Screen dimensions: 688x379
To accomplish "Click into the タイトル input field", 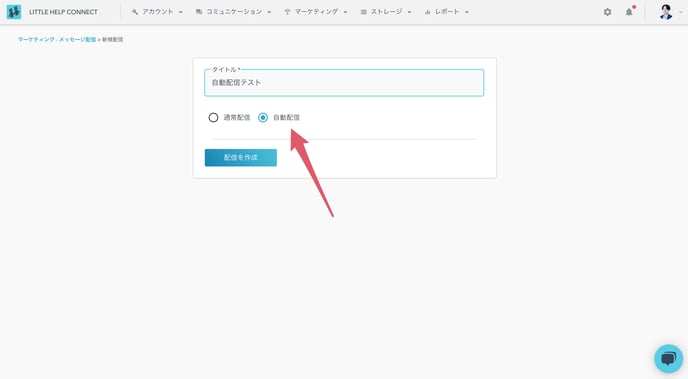I will (344, 82).
